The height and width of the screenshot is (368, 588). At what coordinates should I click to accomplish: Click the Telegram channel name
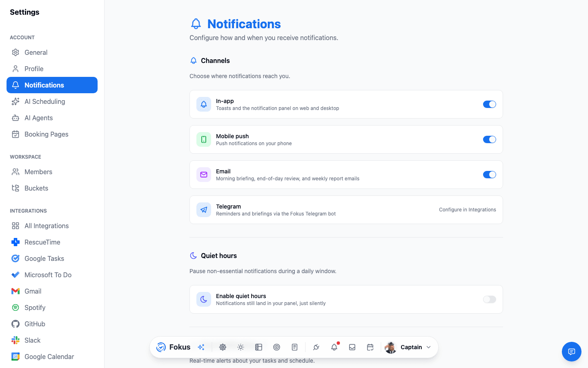pyautogui.click(x=228, y=206)
